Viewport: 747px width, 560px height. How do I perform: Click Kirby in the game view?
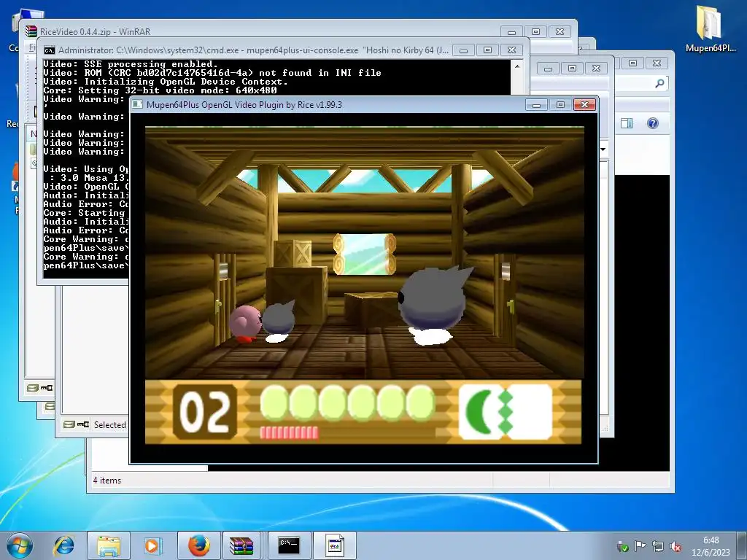[246, 323]
